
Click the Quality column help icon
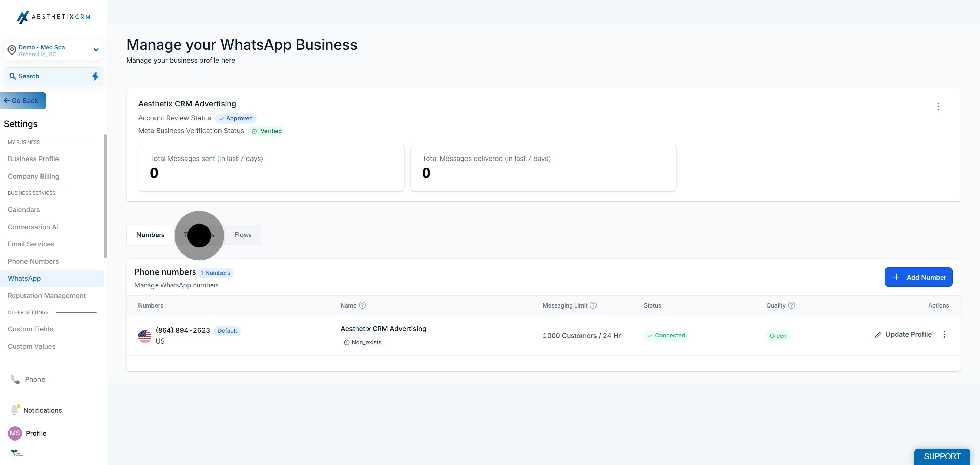792,305
